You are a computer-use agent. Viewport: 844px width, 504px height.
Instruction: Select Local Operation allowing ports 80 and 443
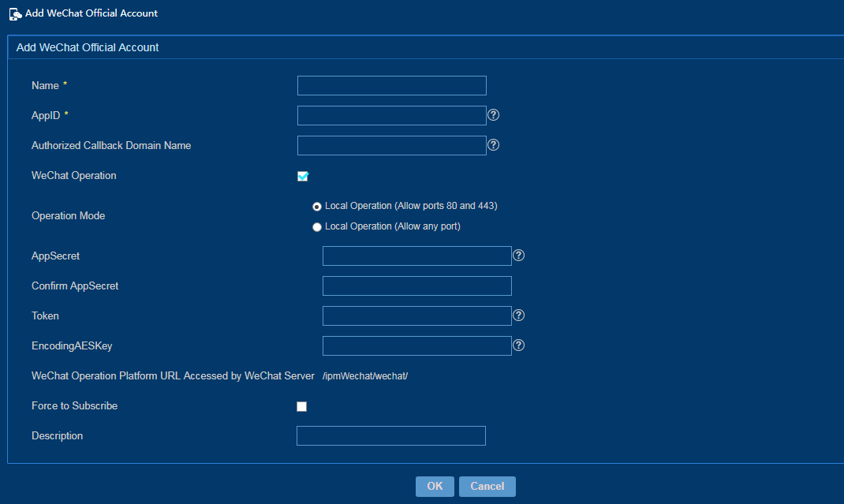coord(317,207)
